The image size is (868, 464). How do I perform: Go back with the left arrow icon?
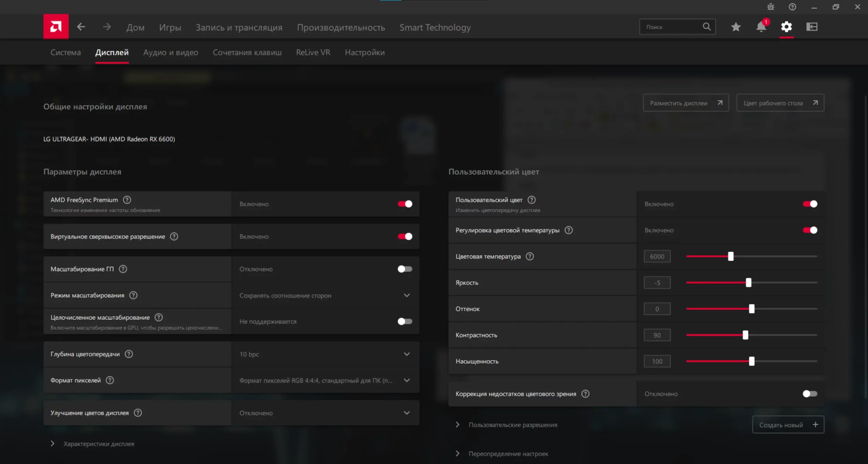point(81,27)
